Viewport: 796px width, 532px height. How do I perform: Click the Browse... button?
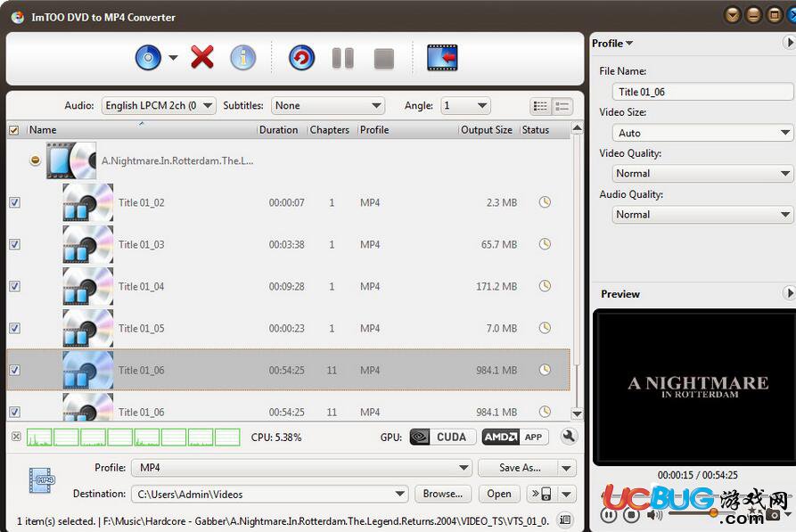(x=443, y=494)
